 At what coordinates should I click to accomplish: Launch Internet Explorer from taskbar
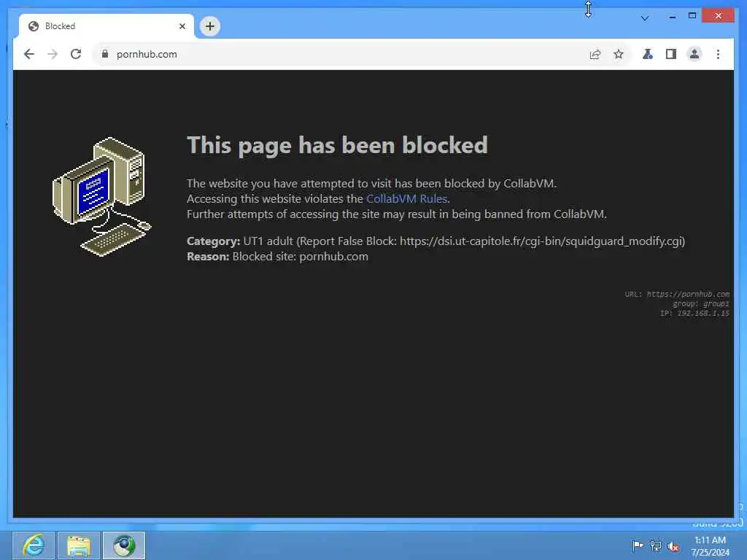tap(34, 545)
